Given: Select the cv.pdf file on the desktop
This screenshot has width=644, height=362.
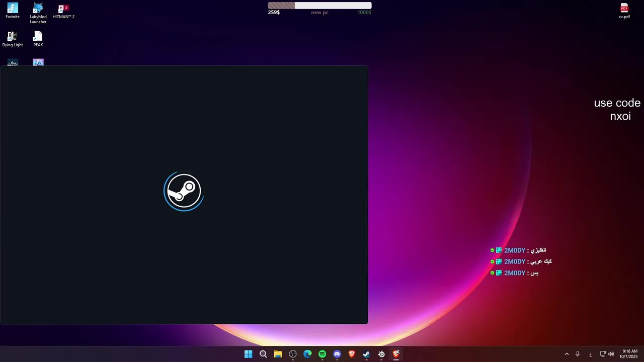Looking at the screenshot, I should [624, 11].
